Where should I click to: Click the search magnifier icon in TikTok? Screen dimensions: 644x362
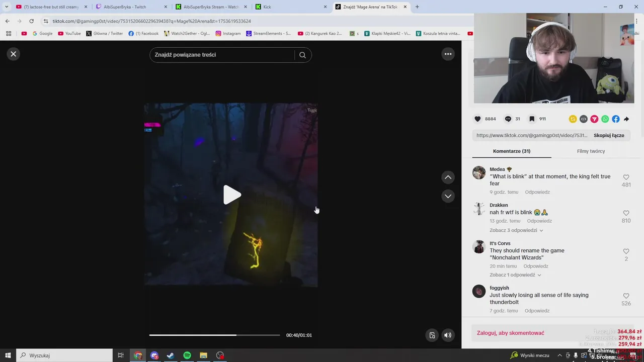(302, 55)
